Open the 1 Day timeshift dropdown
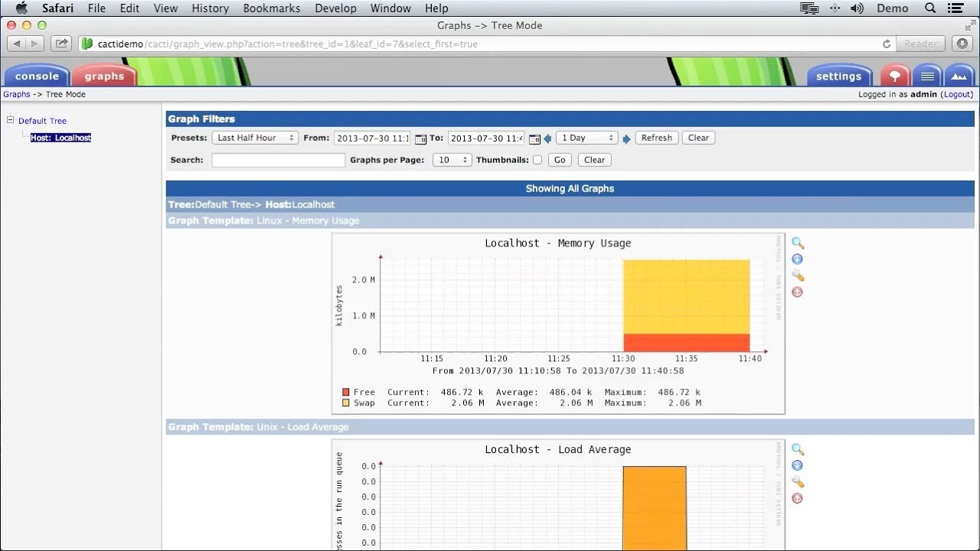The height and width of the screenshot is (551, 980). [586, 138]
